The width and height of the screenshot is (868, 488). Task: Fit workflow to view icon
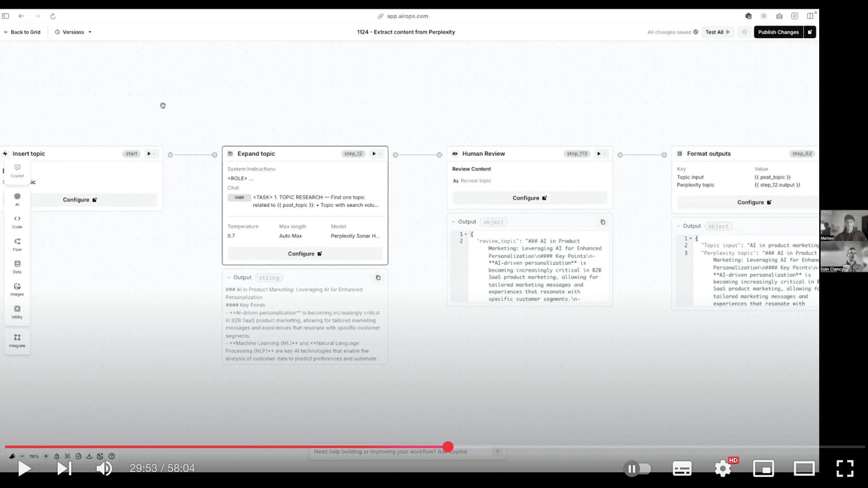[67, 456]
